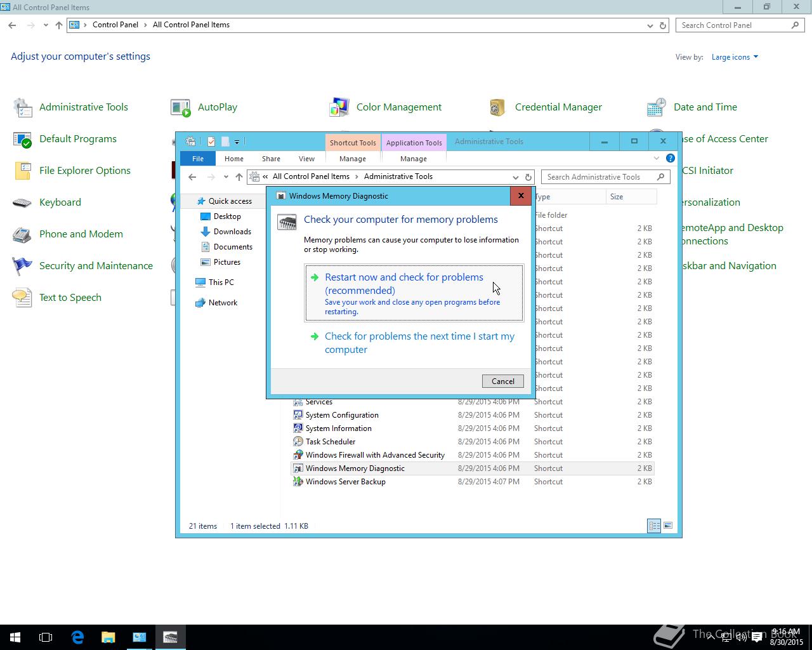Open File Explorer from taskbar
This screenshot has height=650, width=812.
(108, 637)
